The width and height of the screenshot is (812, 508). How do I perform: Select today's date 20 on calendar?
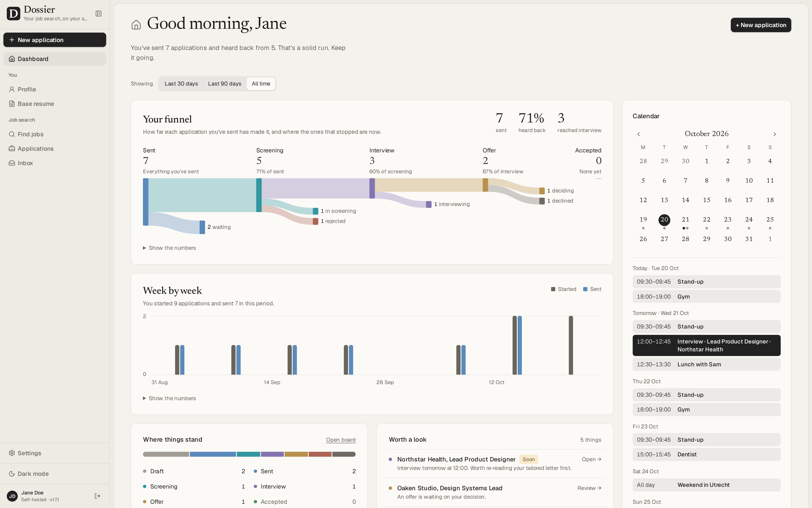pos(664,220)
